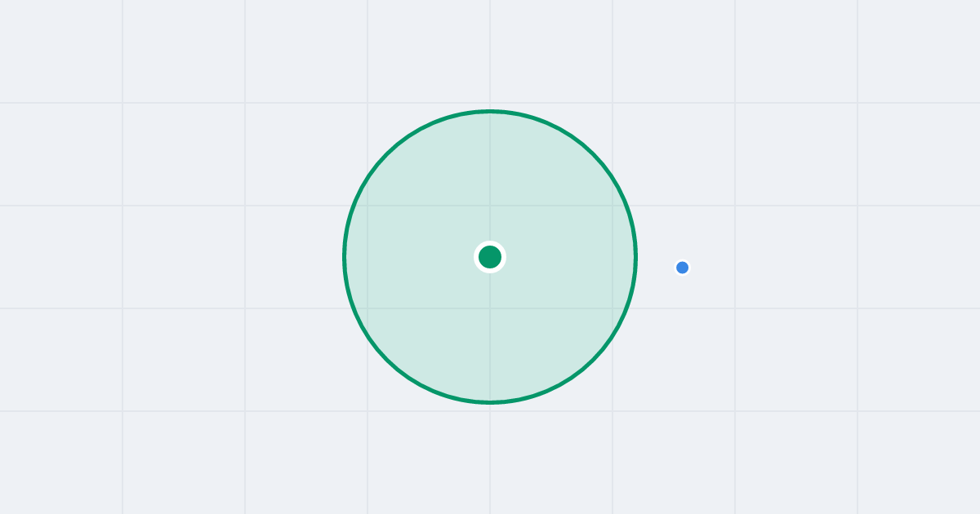Click the empty background cell in the top-left corner
The image size is (980, 514).
pyautogui.click(x=61, y=51)
